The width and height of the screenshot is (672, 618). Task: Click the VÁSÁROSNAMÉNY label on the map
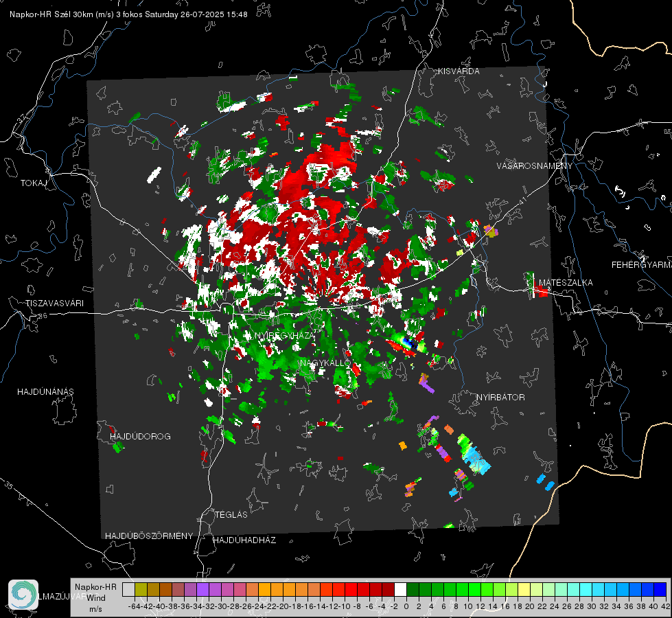click(x=535, y=166)
